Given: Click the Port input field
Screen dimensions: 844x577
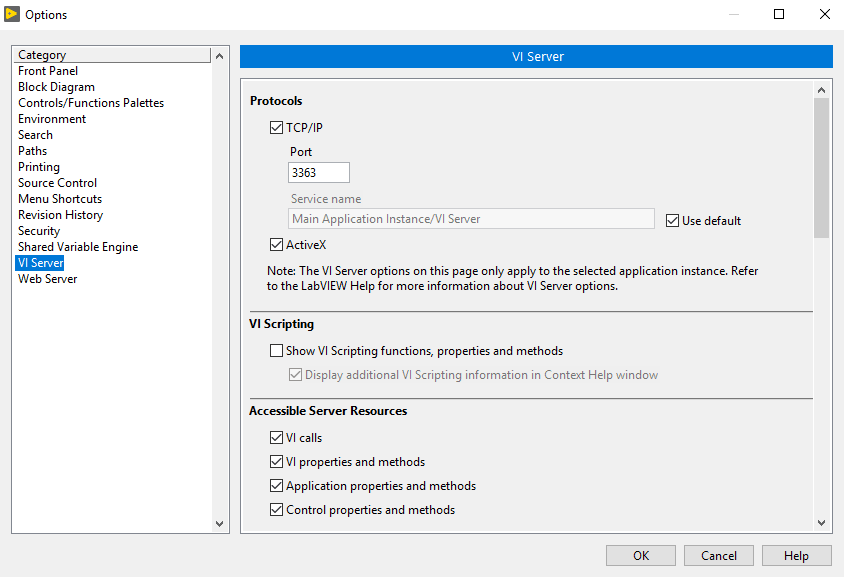Looking at the screenshot, I should click(318, 172).
